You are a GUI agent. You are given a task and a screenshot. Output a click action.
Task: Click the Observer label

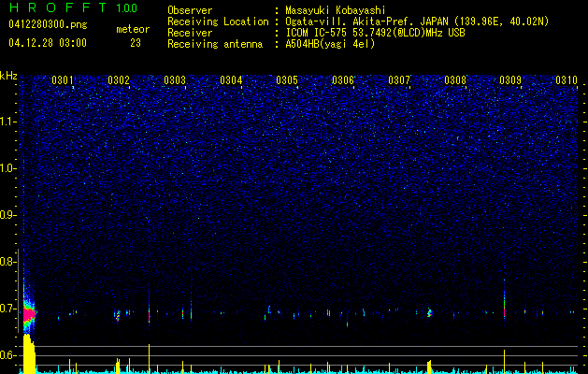coord(190,10)
